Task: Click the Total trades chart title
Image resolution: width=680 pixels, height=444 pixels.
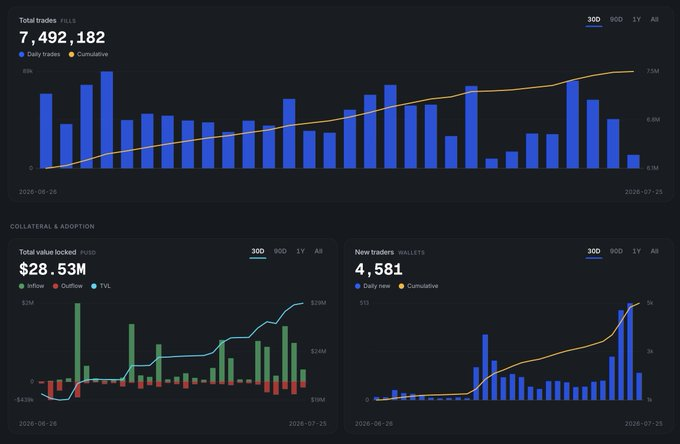Action: (x=38, y=20)
